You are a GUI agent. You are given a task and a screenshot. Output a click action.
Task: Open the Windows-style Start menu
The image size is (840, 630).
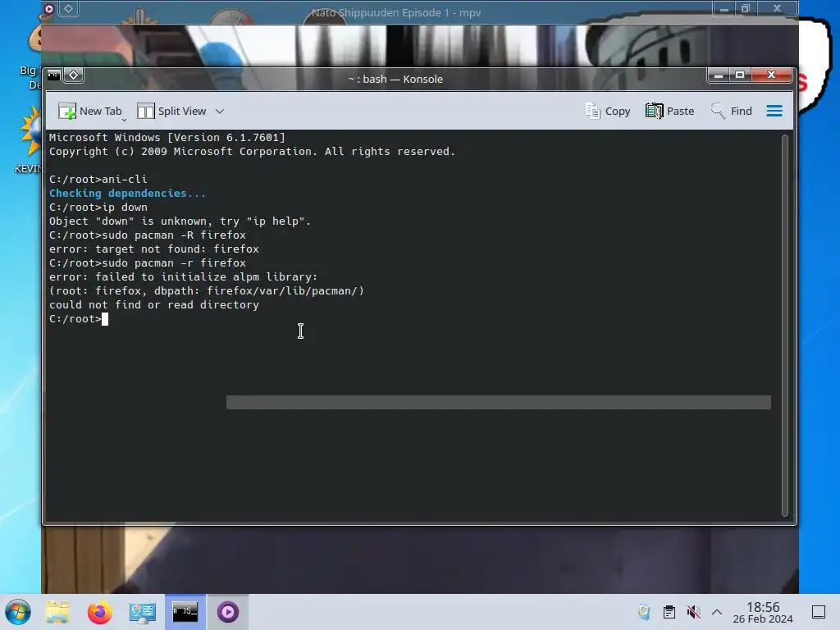pos(18,612)
